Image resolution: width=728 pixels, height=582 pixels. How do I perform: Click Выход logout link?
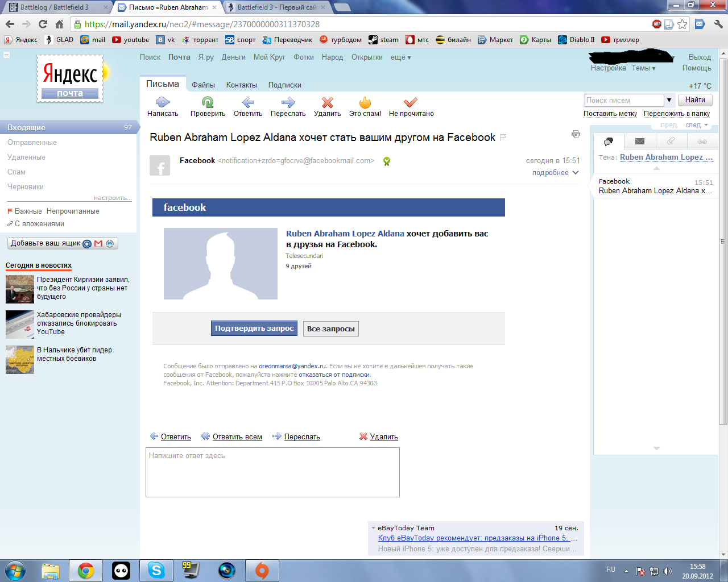[x=700, y=57]
